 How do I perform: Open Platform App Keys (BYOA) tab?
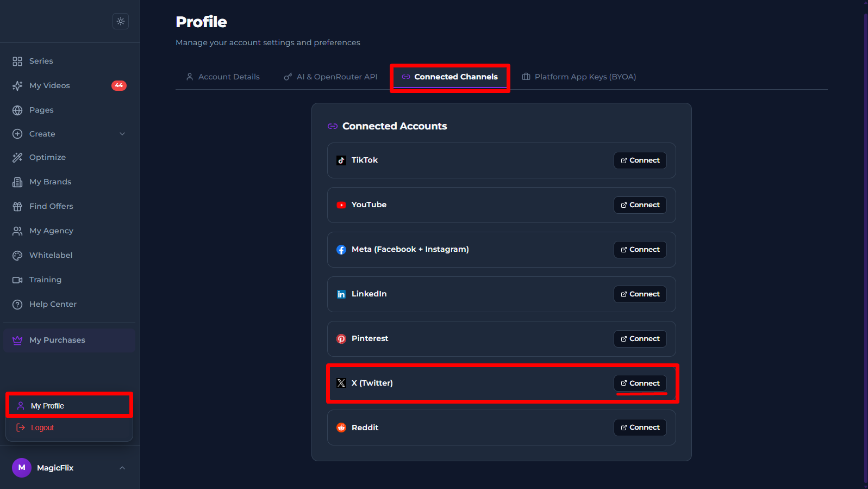(579, 77)
